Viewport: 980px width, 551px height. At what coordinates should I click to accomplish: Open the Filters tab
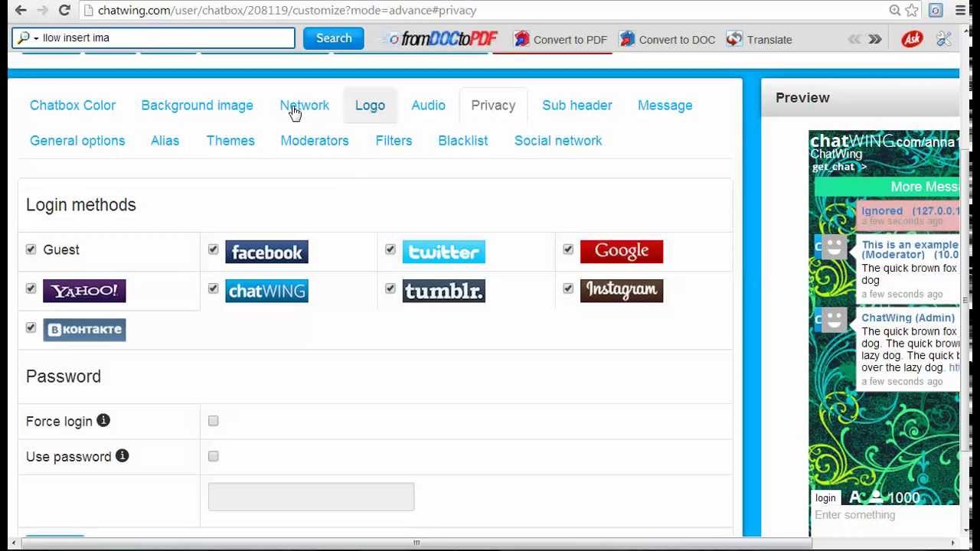[x=394, y=141]
